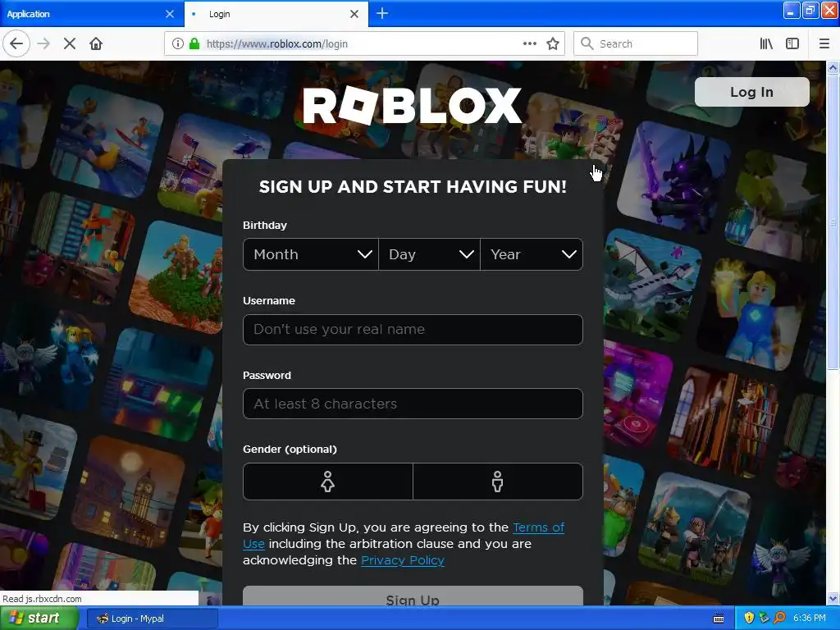The height and width of the screenshot is (630, 840).
Task: Open the Library icon in toolbar
Action: (766, 44)
